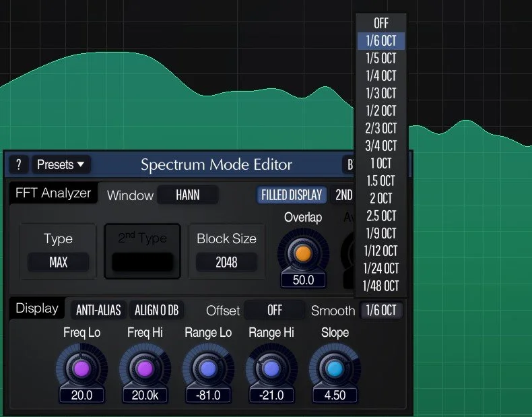Image resolution: width=532 pixels, height=417 pixels.
Task: Open the Window HANN selector
Action: coord(188,195)
